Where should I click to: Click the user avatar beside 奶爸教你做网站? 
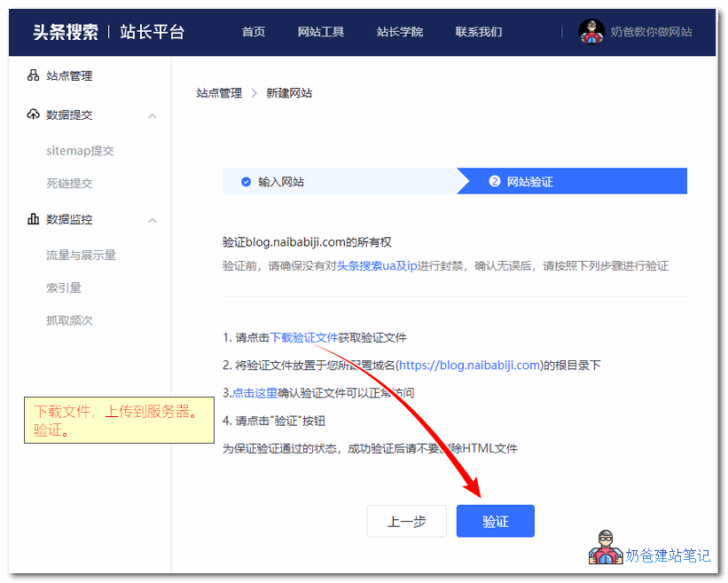(x=591, y=32)
